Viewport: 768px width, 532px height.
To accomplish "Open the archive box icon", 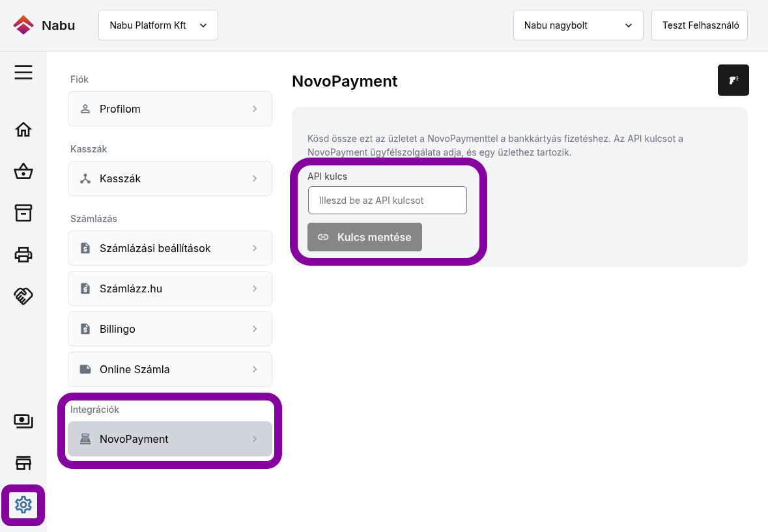I will (23, 213).
